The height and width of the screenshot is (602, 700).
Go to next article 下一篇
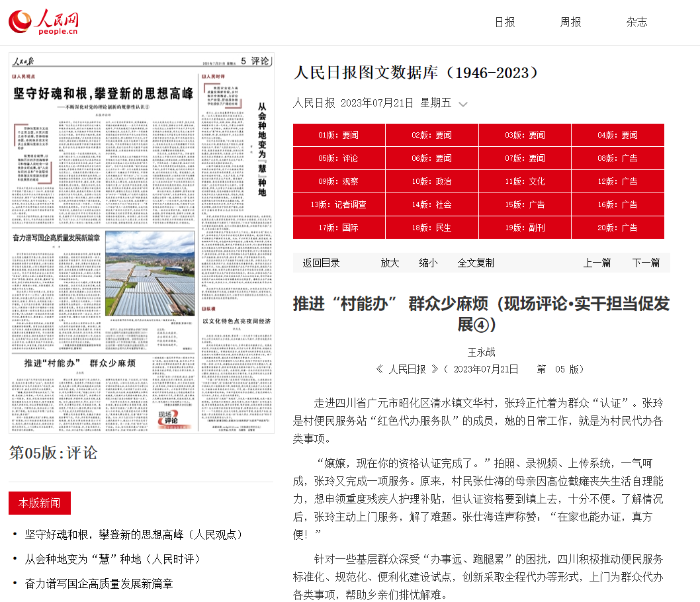pyautogui.click(x=646, y=263)
